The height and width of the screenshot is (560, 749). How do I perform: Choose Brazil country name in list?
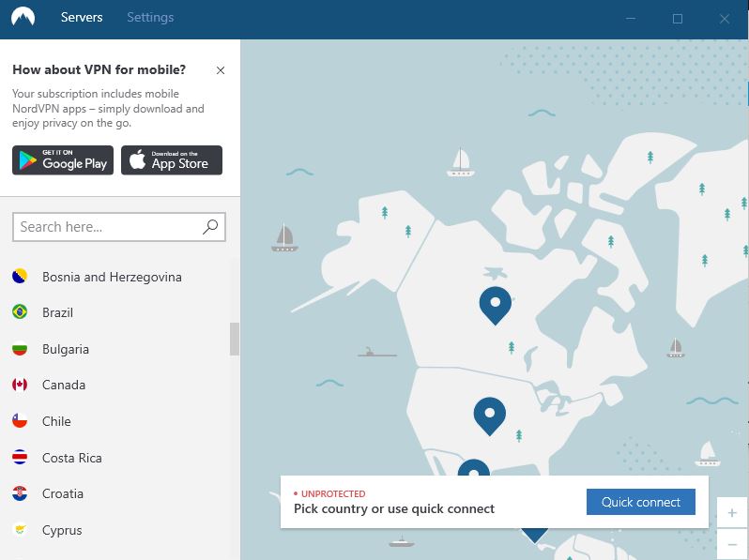[x=57, y=312]
